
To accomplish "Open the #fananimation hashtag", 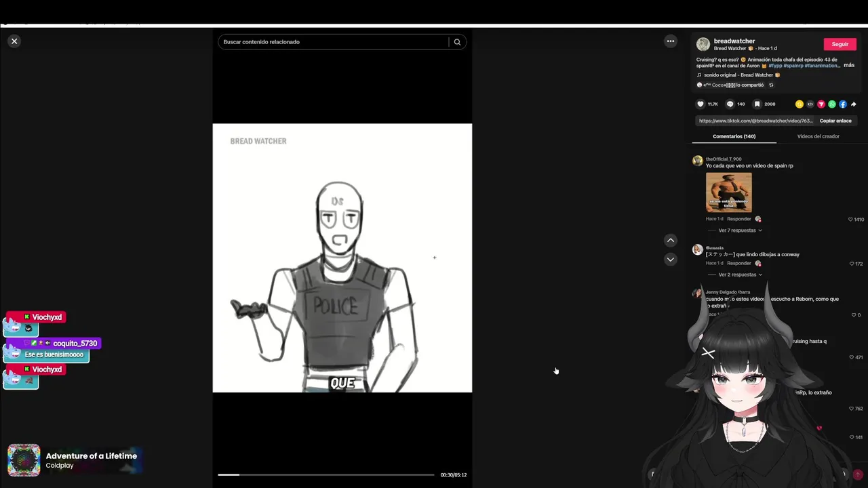I will (822, 66).
